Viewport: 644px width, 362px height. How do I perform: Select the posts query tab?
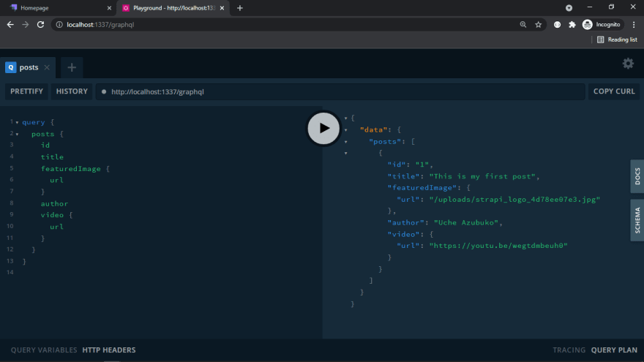[28, 67]
